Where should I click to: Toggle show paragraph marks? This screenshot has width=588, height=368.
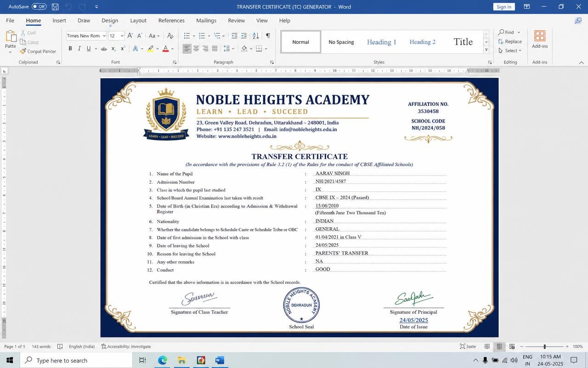click(268, 36)
